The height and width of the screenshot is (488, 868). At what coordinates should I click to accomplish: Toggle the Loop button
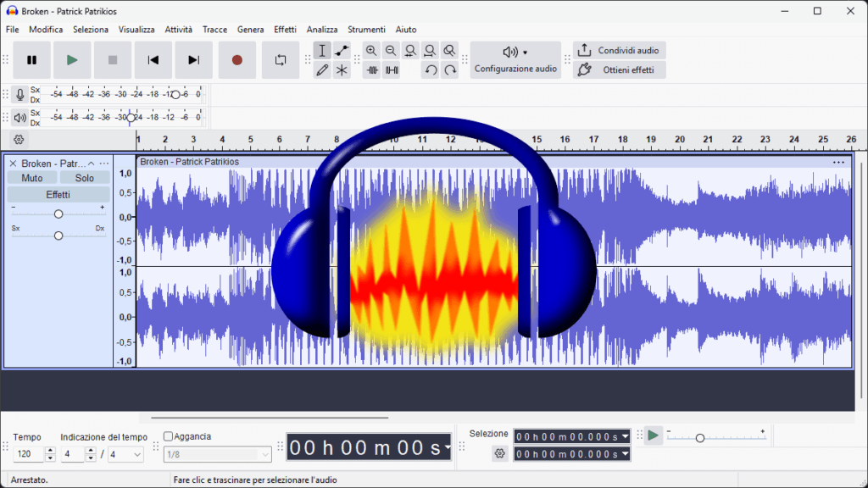(281, 60)
